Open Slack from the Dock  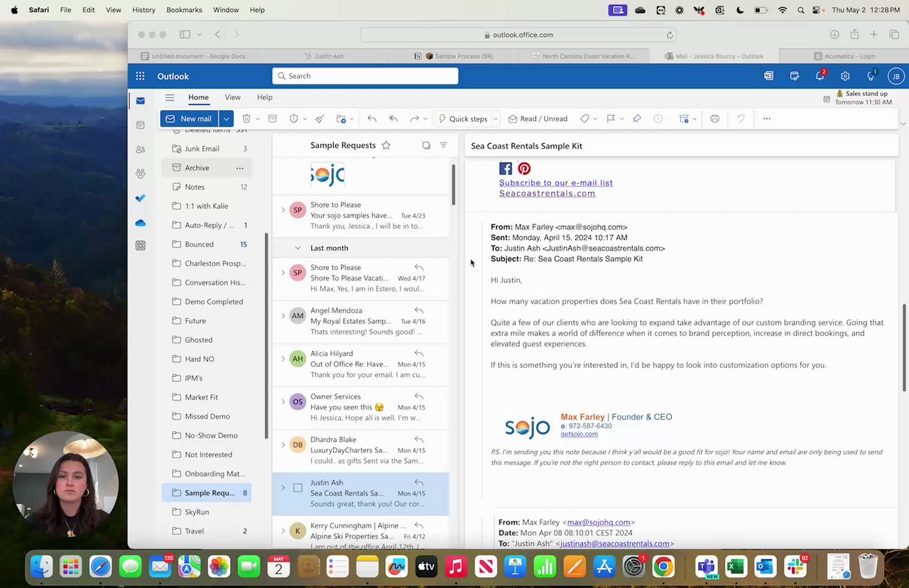795,567
